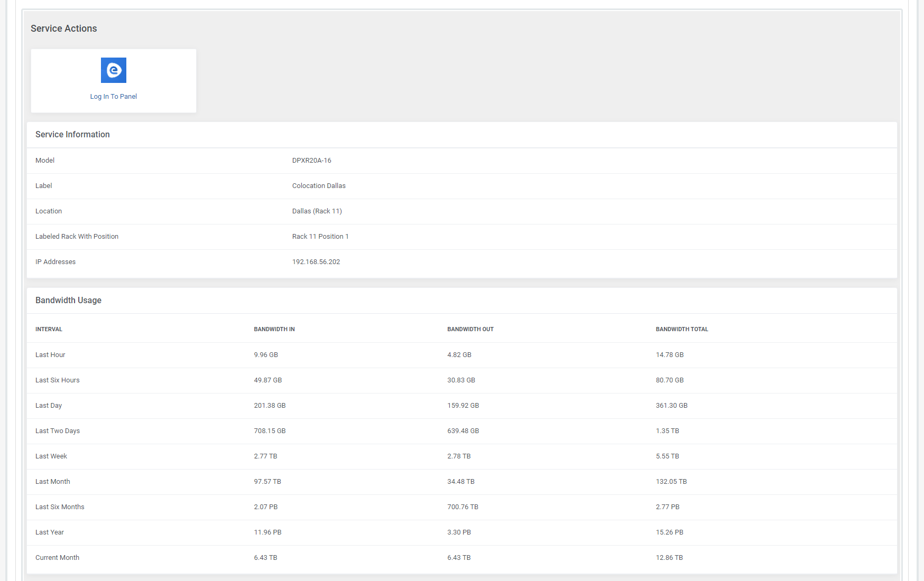Click the IP Addresses field label

tap(56, 262)
